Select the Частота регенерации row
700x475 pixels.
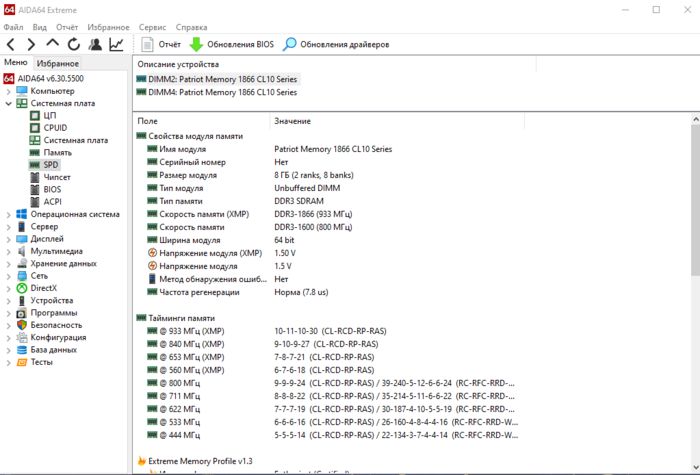(328, 292)
